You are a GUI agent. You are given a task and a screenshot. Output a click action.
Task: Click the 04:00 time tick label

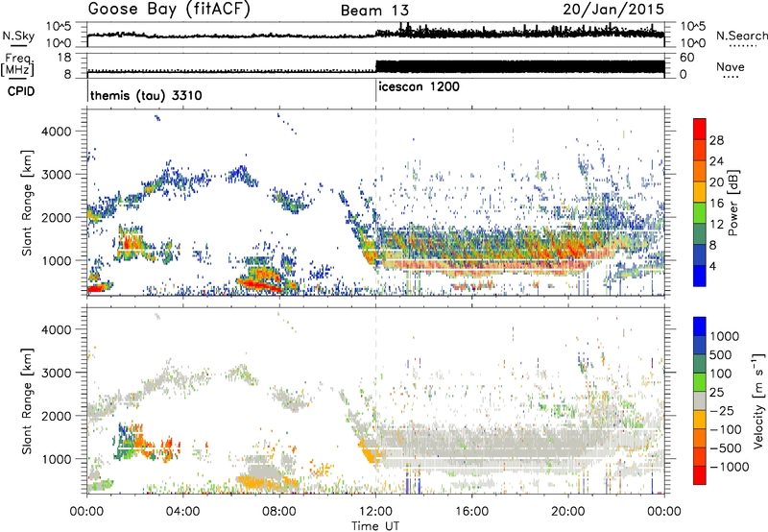[182, 512]
